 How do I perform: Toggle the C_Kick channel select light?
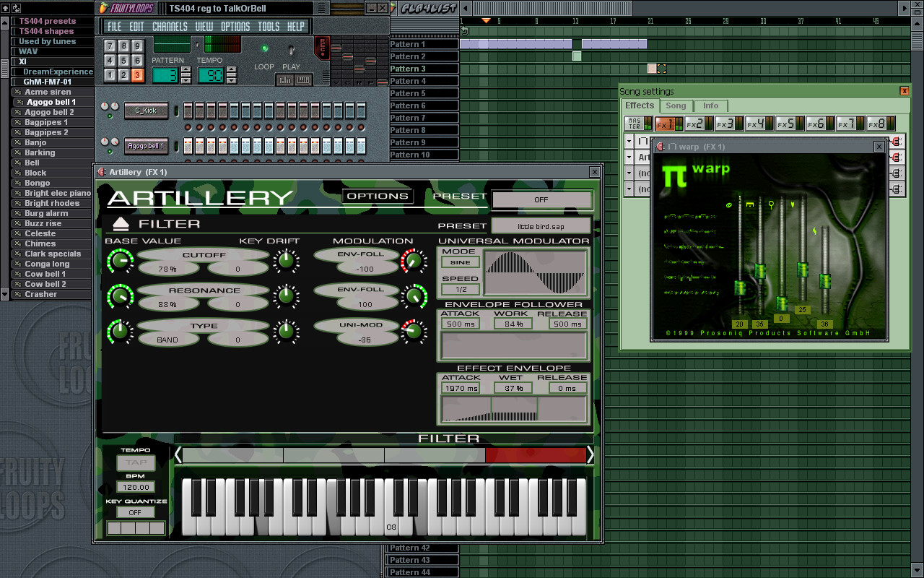click(175, 111)
